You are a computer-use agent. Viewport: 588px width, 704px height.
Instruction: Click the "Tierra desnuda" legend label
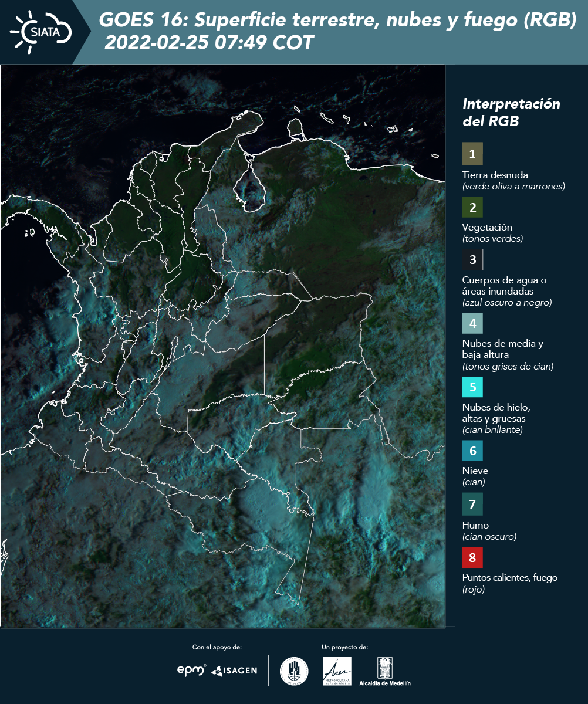coord(495,175)
